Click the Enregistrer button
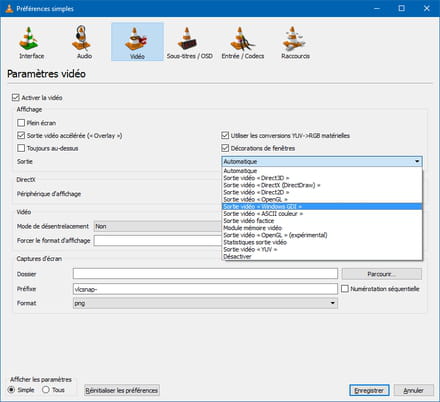440x402 pixels. click(x=369, y=390)
